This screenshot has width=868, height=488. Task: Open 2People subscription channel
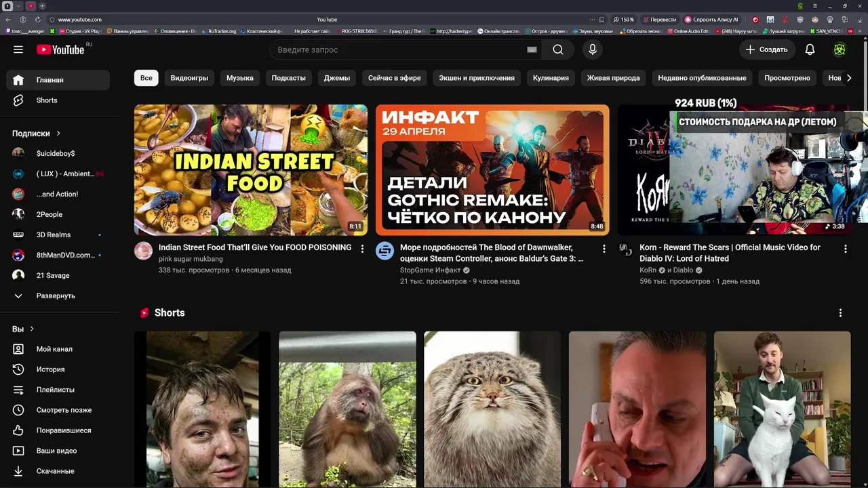(x=58, y=215)
